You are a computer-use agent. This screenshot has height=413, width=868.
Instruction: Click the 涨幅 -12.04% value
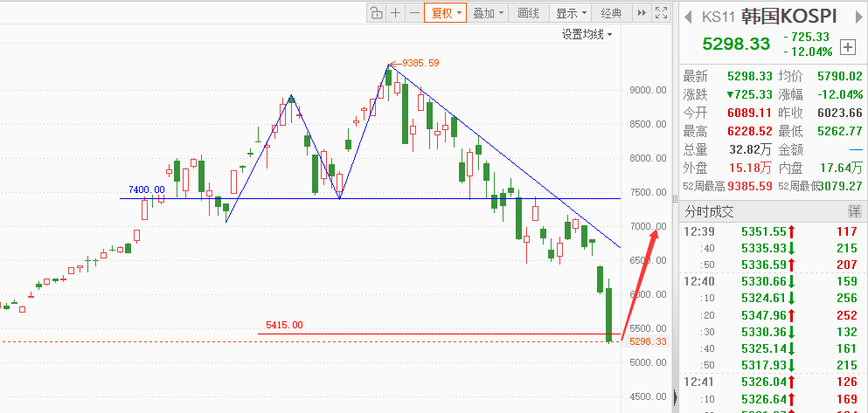[x=840, y=94]
